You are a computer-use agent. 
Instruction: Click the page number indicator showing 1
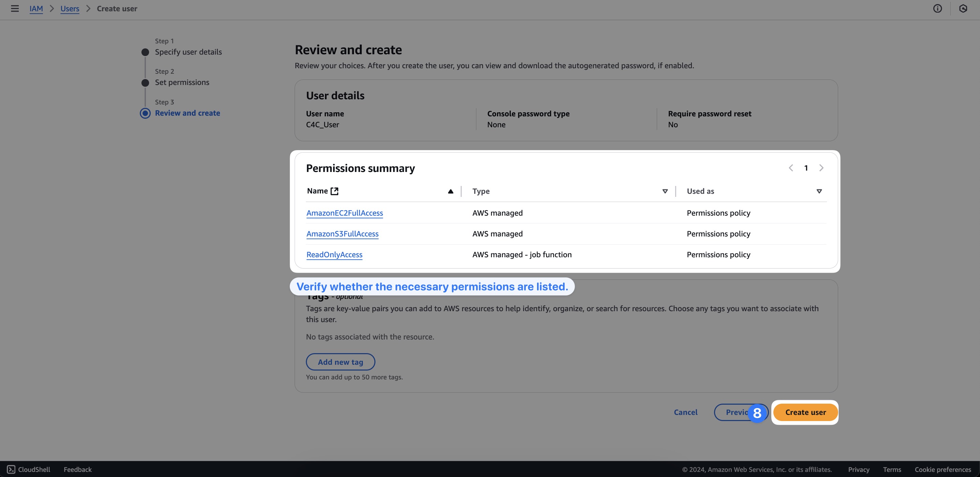(806, 168)
